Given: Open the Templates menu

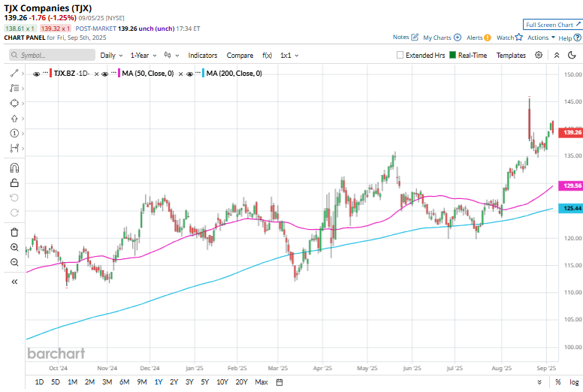Looking at the screenshot, I should click(x=511, y=56).
